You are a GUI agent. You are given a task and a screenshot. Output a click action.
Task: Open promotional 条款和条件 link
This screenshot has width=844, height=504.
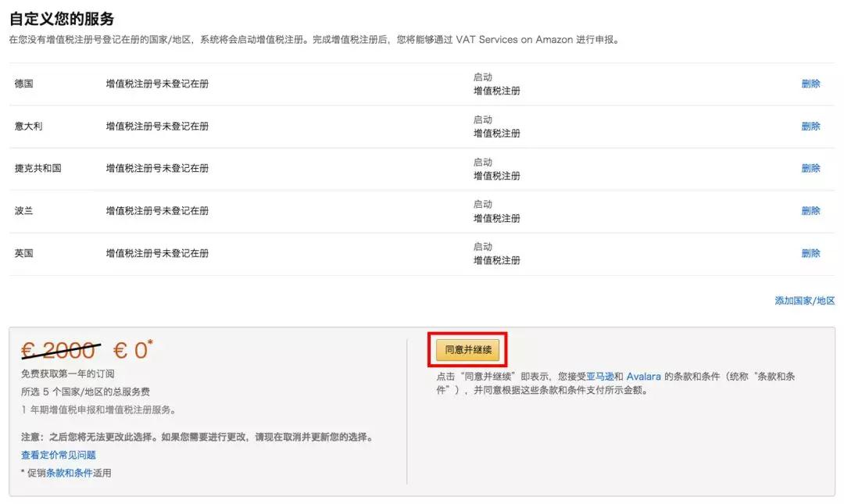tap(69, 473)
